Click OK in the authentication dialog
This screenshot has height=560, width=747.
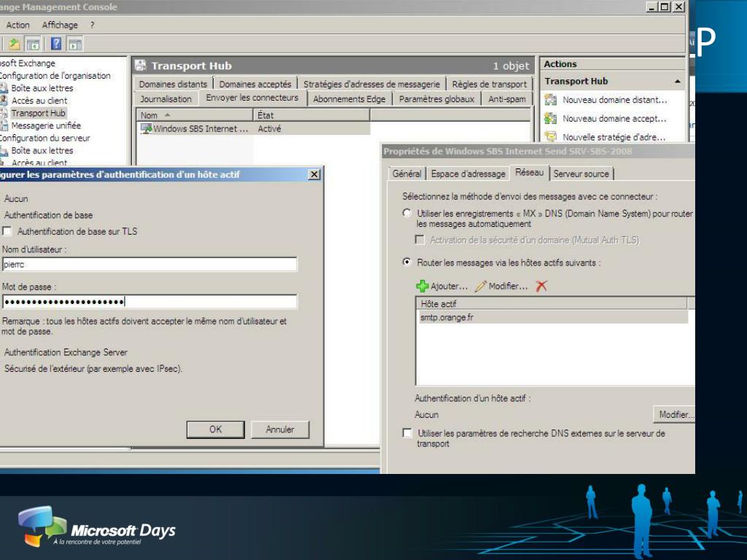click(215, 429)
